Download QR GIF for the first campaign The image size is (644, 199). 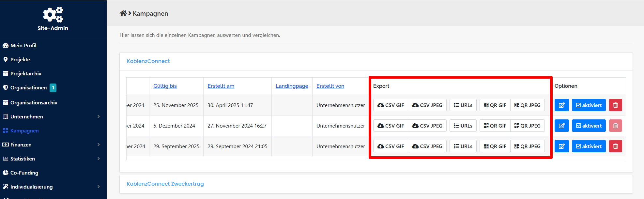(495, 105)
